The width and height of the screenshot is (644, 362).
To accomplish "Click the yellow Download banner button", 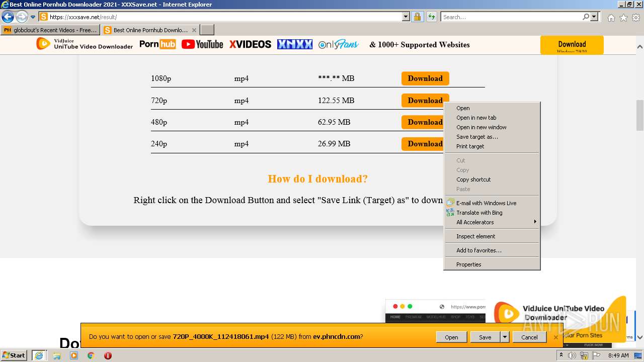I will pyautogui.click(x=572, y=45).
